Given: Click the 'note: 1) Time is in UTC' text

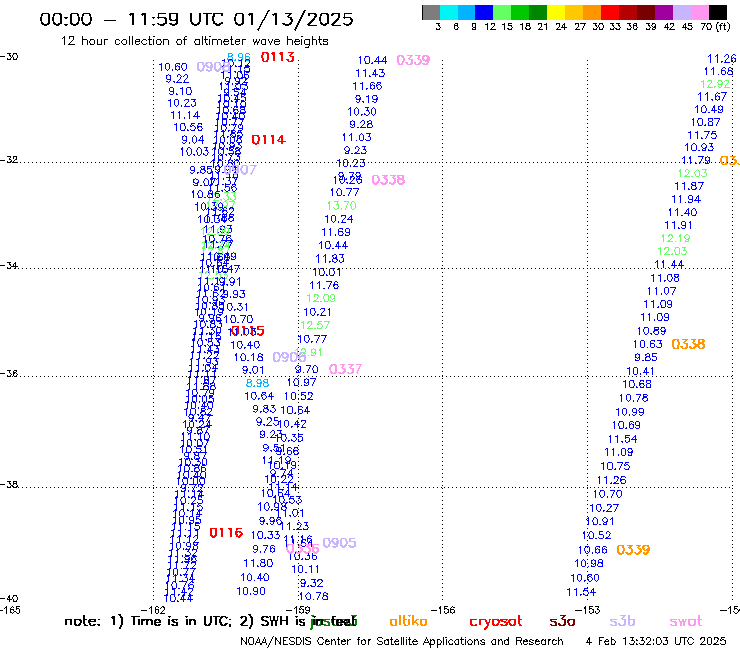Looking at the screenshot, I should [x=147, y=621].
